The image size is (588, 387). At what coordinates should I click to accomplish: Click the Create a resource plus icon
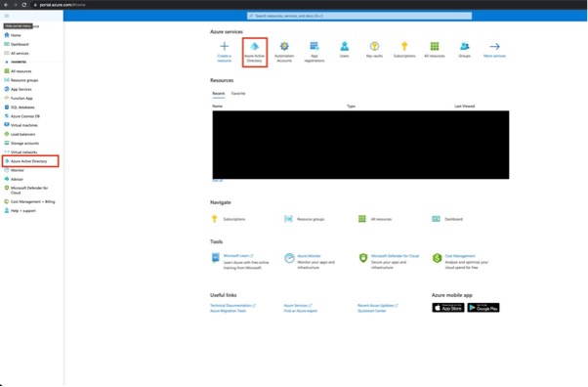(x=225, y=46)
